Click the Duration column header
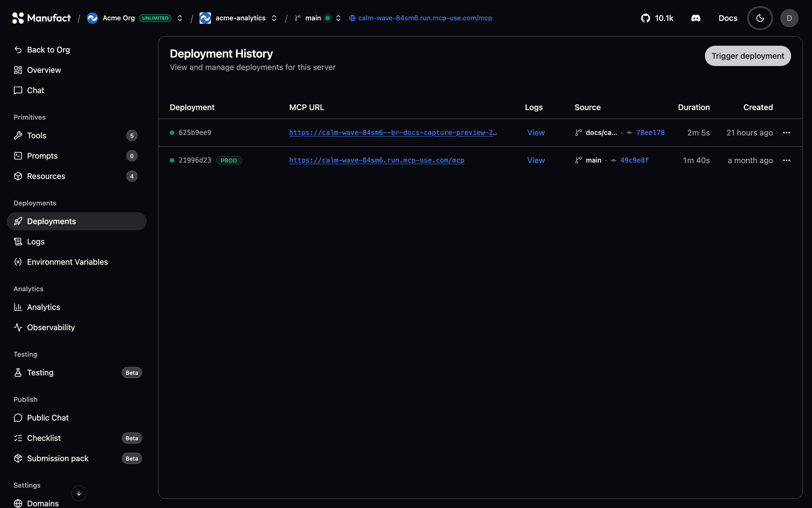Screen dimensions: 812x508 point(694,107)
